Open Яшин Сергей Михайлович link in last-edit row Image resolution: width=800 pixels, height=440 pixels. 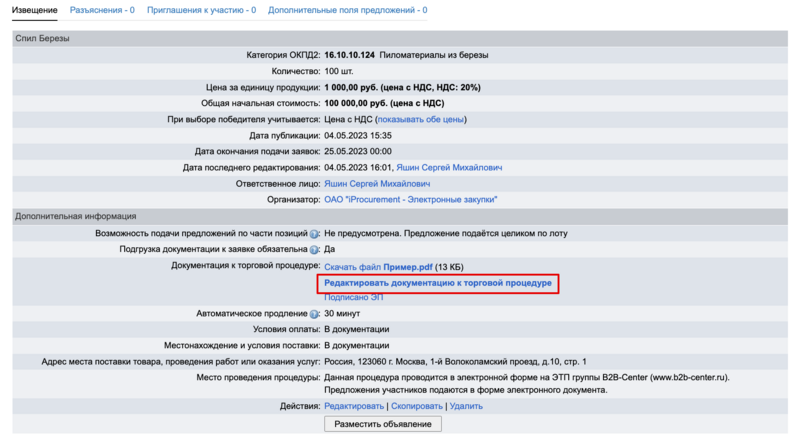pos(449,168)
